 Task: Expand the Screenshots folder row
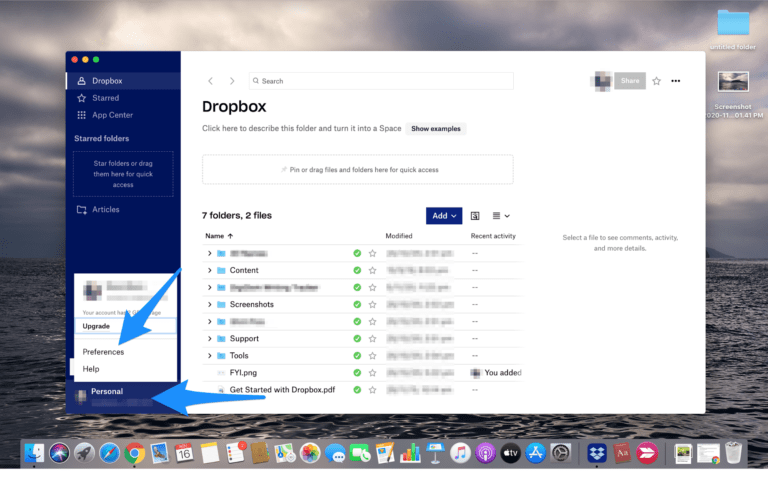click(x=210, y=305)
